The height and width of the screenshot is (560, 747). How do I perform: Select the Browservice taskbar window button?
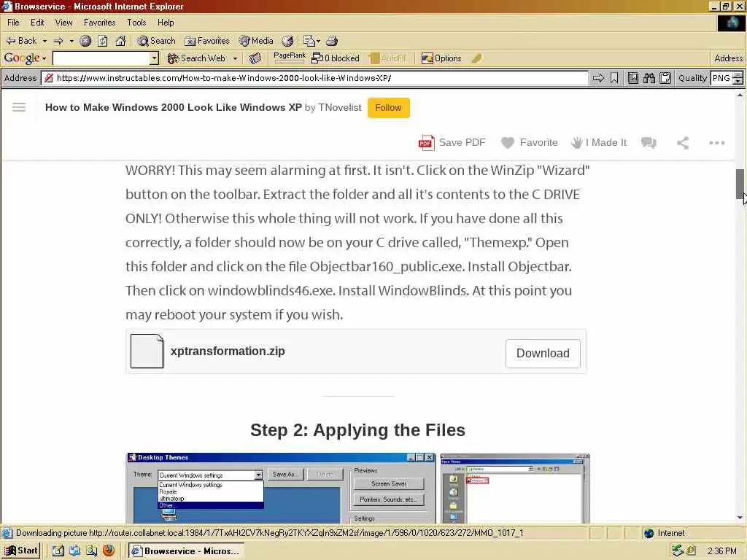(186, 551)
